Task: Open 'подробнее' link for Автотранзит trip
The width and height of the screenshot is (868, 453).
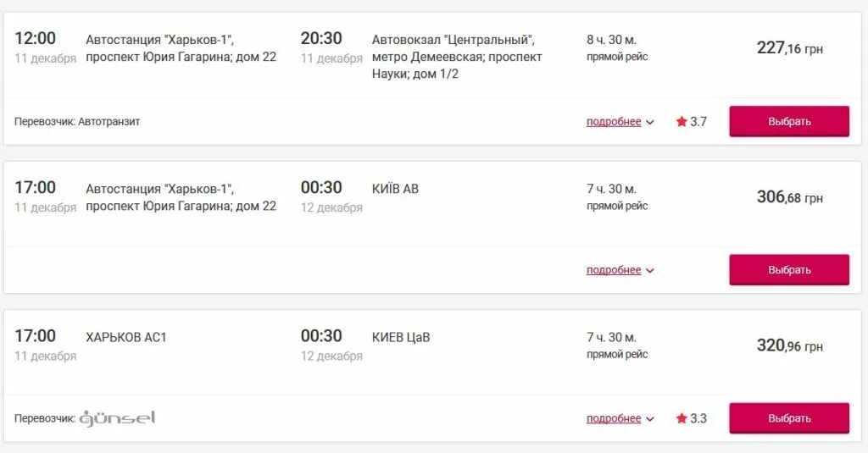Action: pyautogui.click(x=614, y=122)
